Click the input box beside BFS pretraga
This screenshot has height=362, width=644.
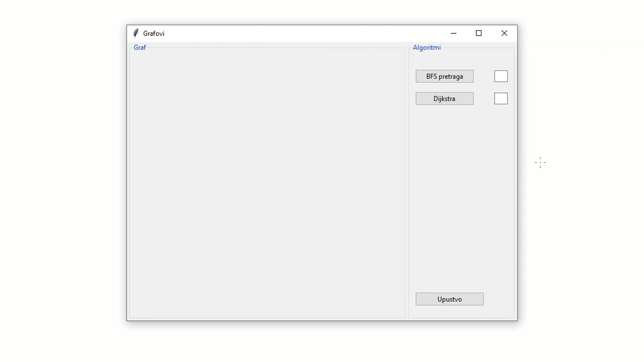(501, 76)
